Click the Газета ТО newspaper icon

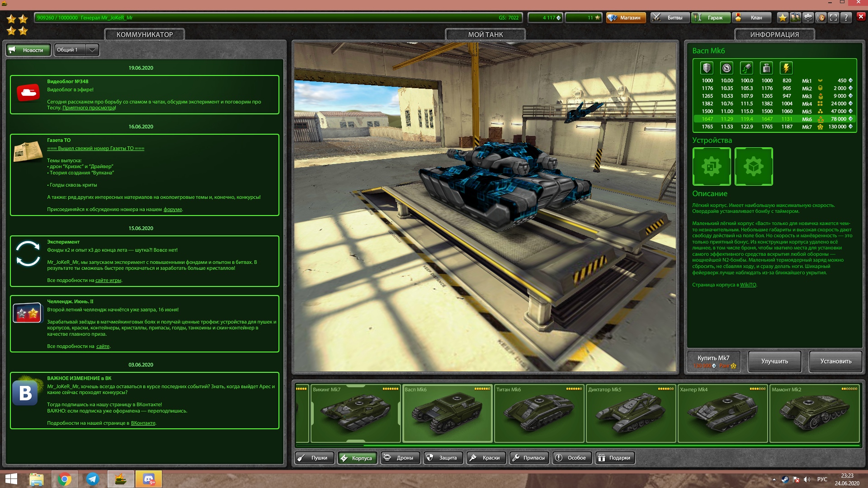pyautogui.click(x=28, y=151)
